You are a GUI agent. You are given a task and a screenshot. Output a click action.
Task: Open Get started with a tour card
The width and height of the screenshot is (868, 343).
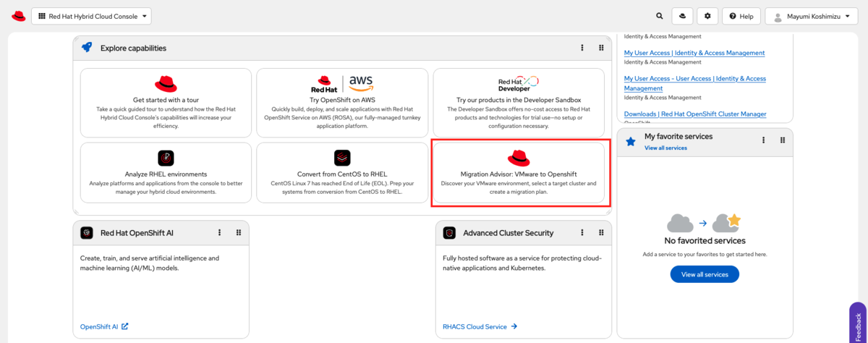pyautogui.click(x=166, y=103)
